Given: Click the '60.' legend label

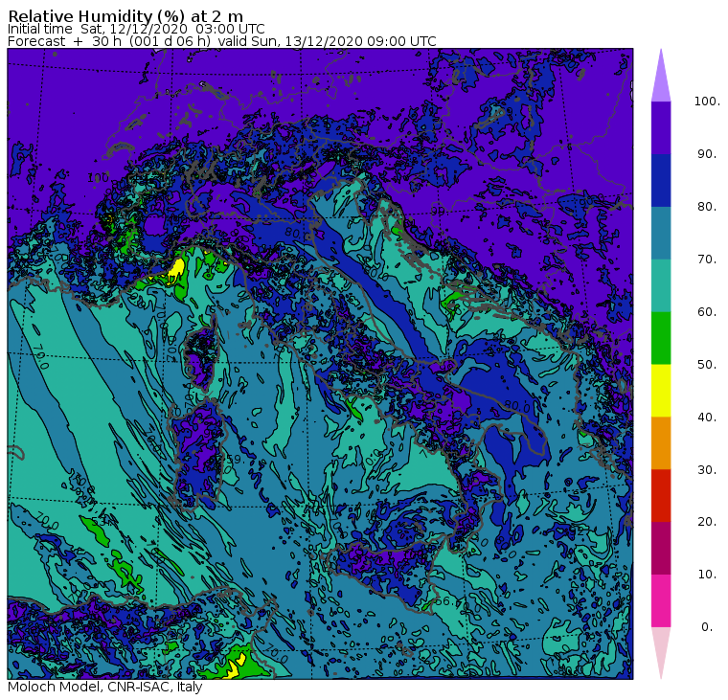Looking at the screenshot, I should (707, 311).
